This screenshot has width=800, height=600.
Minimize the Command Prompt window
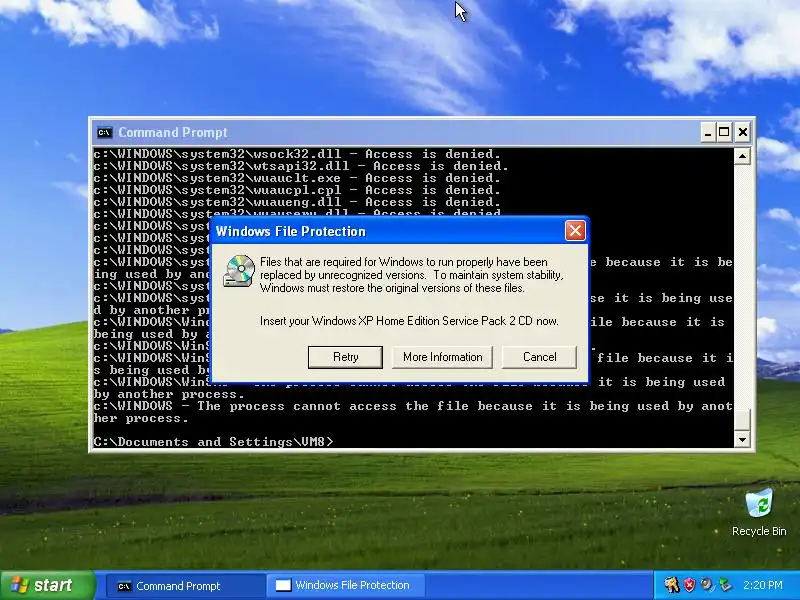pyautogui.click(x=707, y=133)
